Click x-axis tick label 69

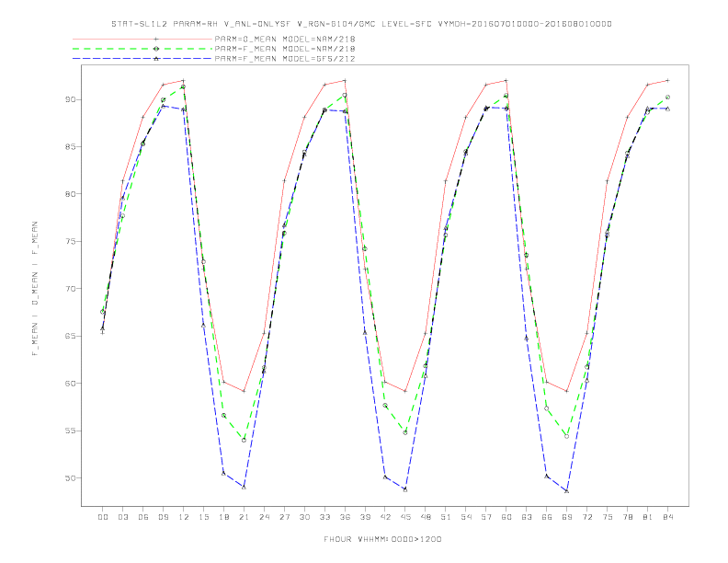pos(567,517)
